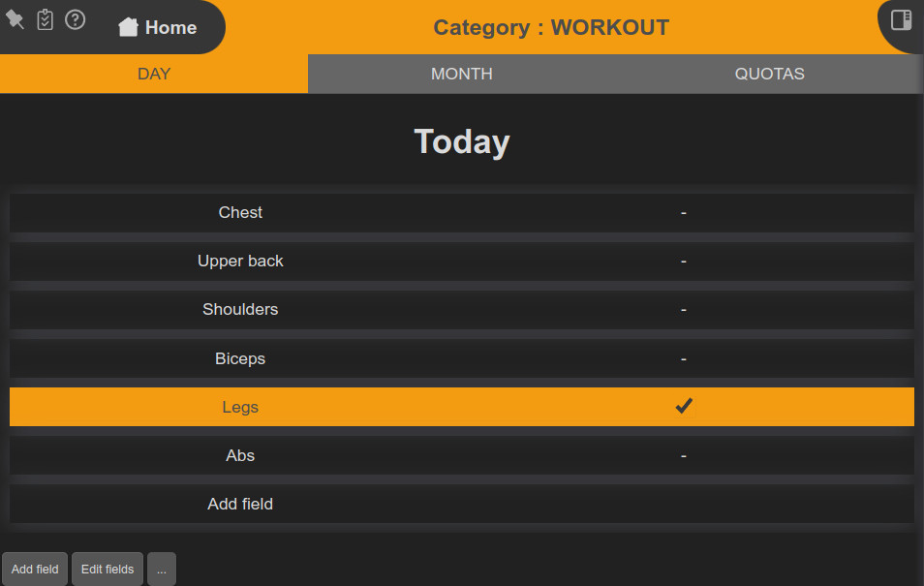Select the DAY tab
The height and width of the screenshot is (586, 924).
coord(154,74)
